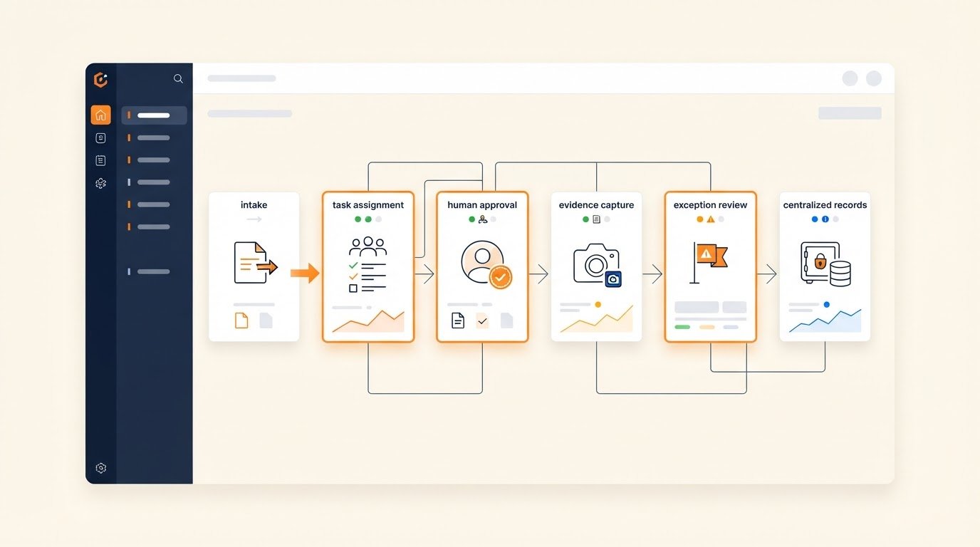Click the "intake" card title
This screenshot has width=980, height=547.
coord(254,205)
